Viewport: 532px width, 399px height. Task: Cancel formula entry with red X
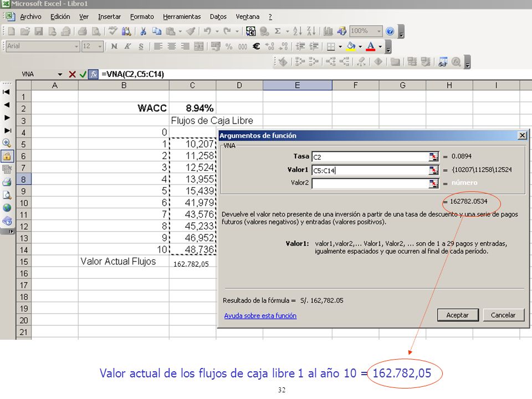pos(72,74)
